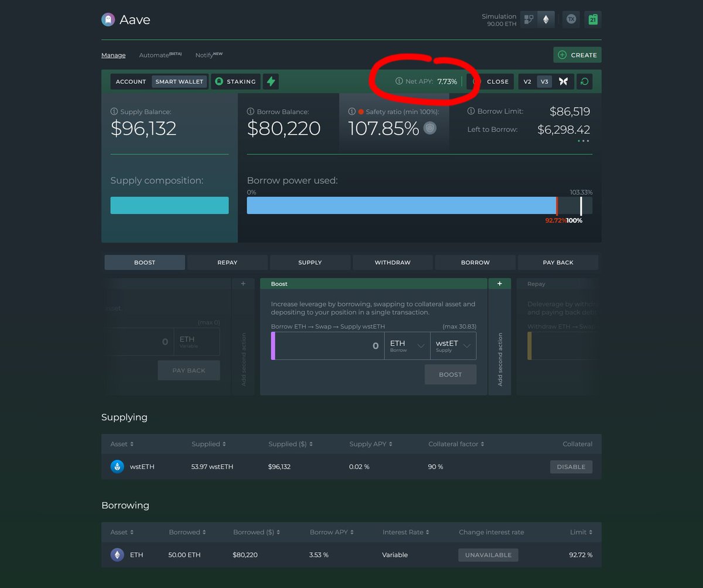Screen dimensions: 703x588
Task: Sort Supplying table by Collateral factor
Action: [456, 444]
